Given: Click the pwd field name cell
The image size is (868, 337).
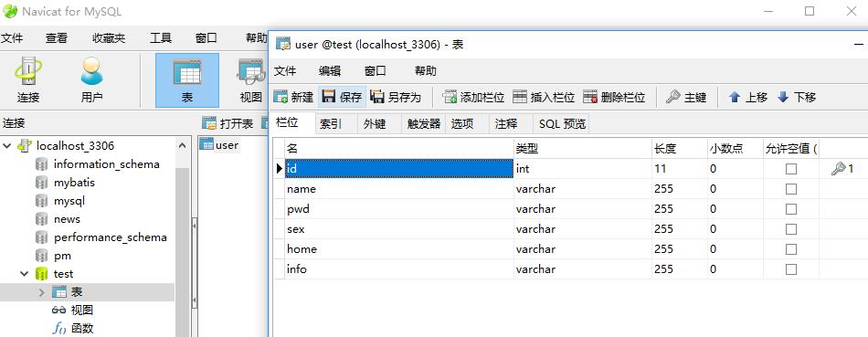Looking at the screenshot, I should tap(399, 209).
